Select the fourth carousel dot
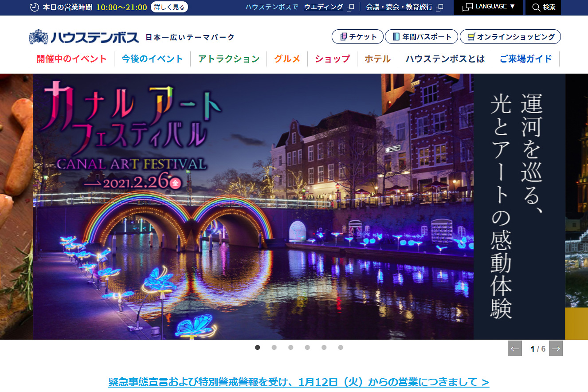Image resolution: width=588 pixels, height=392 pixels. pyautogui.click(x=307, y=348)
